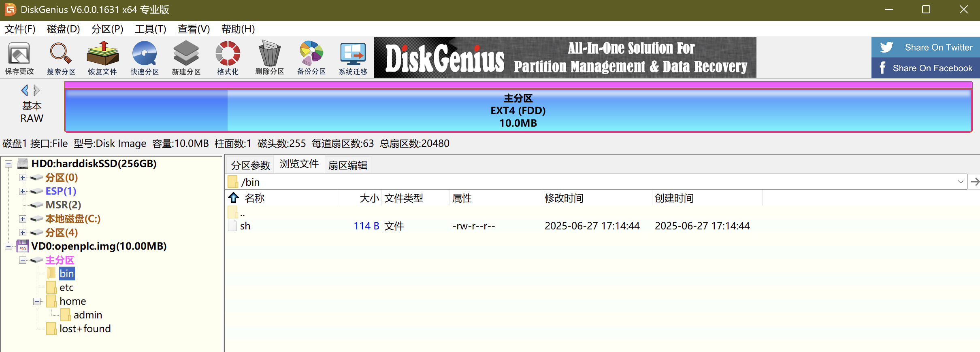The width and height of the screenshot is (980, 352).
Task: Expand the 分区(0) tree node
Action: pyautogui.click(x=23, y=178)
